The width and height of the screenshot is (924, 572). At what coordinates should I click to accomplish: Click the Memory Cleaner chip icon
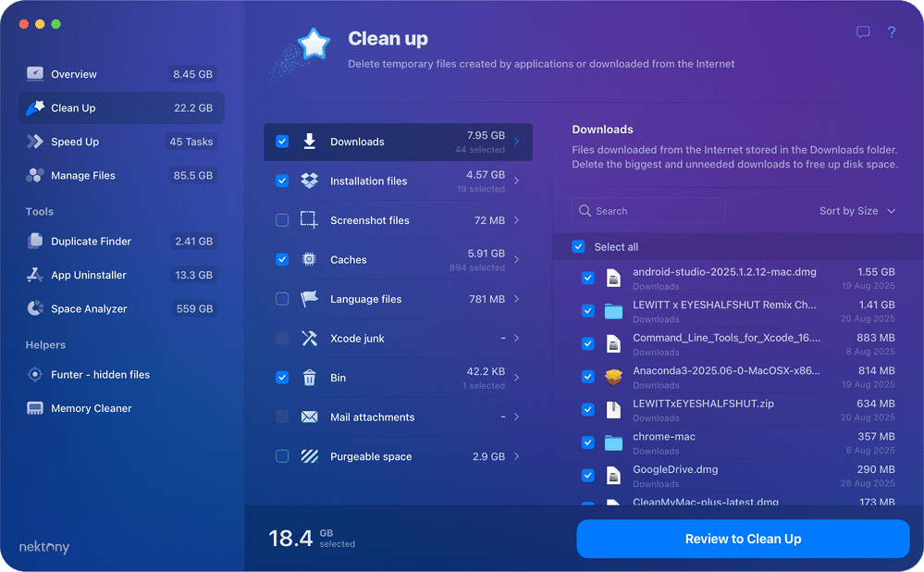coord(35,408)
